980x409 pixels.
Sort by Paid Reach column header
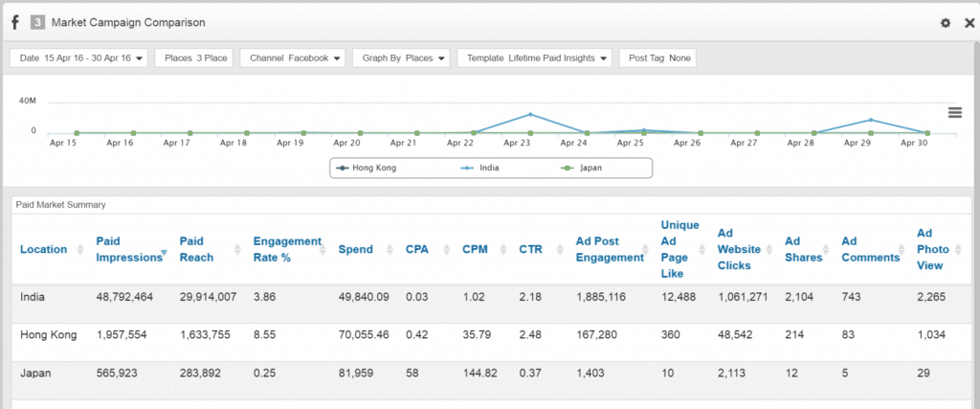[x=196, y=250]
